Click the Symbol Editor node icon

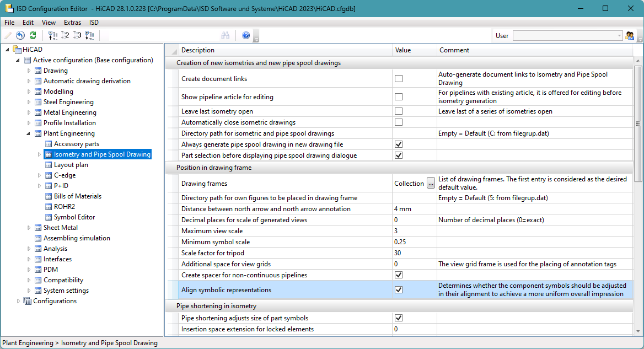pos(49,217)
